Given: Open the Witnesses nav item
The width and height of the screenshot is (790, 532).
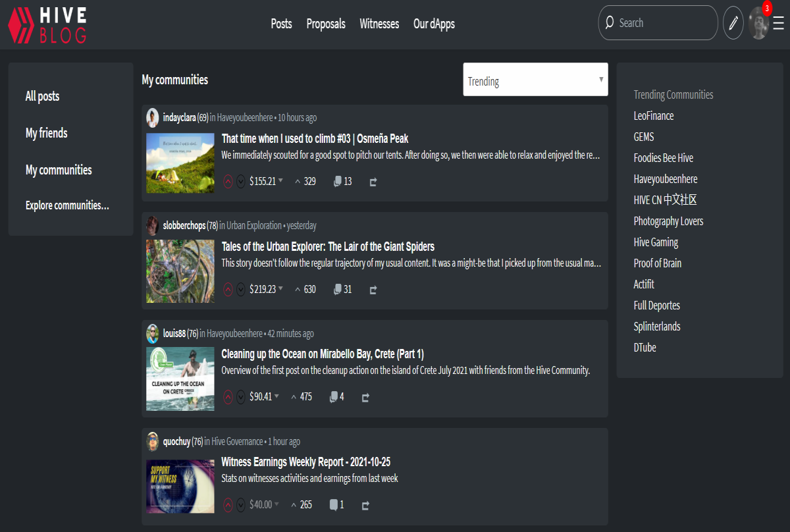Looking at the screenshot, I should (x=379, y=24).
